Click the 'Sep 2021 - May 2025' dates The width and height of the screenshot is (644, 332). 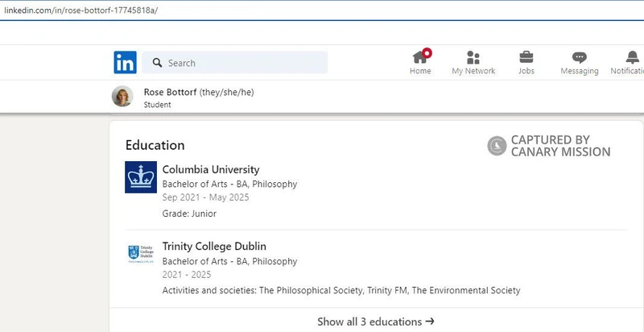pos(205,197)
